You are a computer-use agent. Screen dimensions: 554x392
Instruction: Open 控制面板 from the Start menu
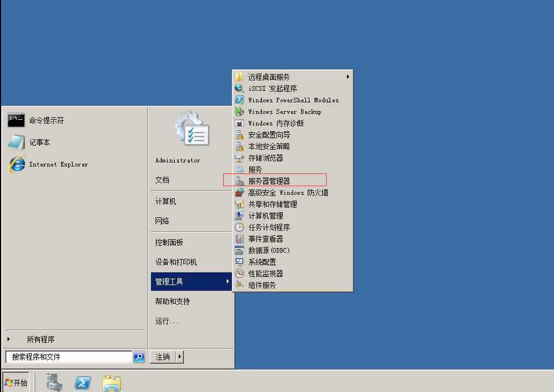click(x=191, y=242)
